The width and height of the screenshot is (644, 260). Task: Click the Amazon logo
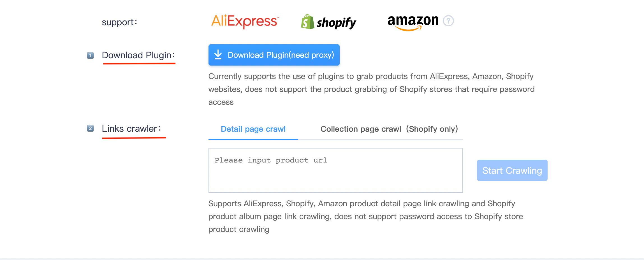click(413, 22)
